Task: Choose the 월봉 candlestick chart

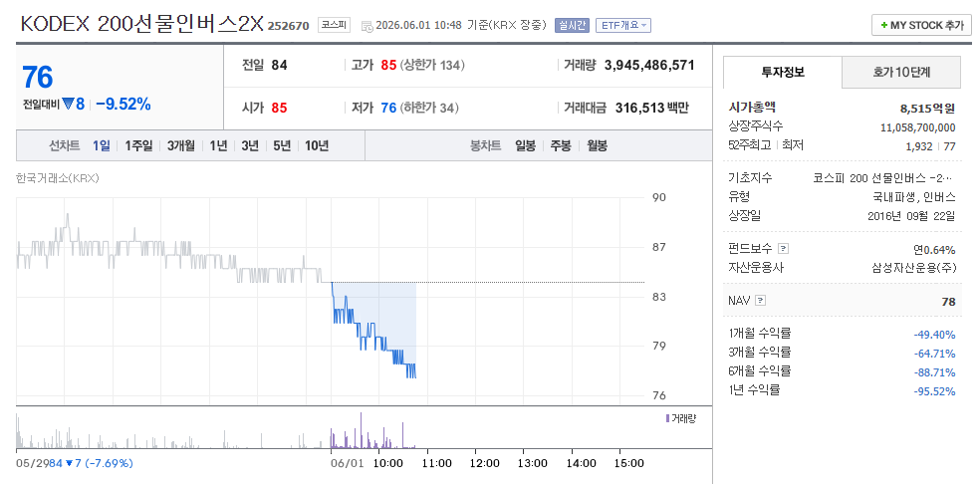Action: (597, 145)
